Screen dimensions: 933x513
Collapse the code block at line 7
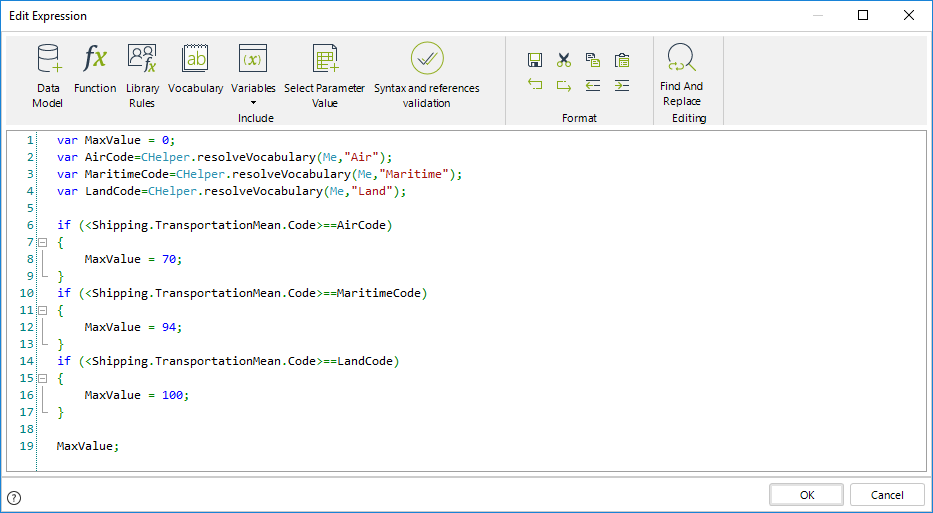tap(42, 242)
